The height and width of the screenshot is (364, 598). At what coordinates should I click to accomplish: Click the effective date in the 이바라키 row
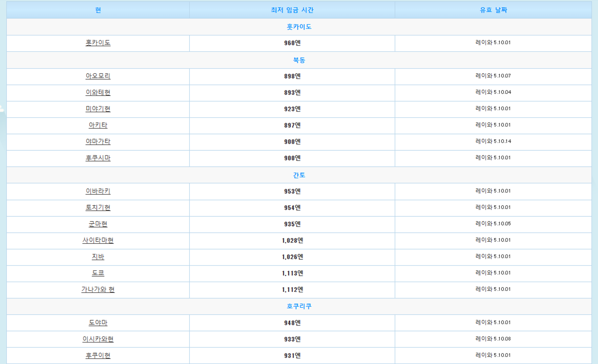(493, 191)
